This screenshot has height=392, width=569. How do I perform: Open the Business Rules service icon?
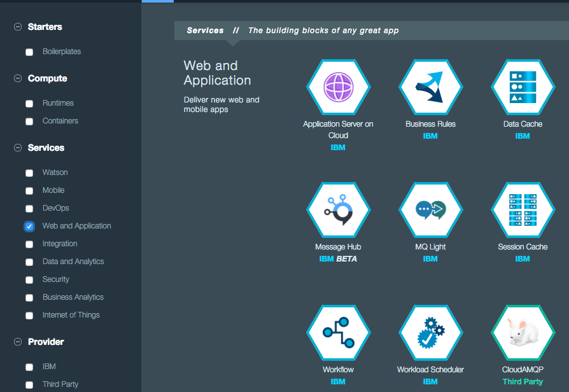point(431,87)
